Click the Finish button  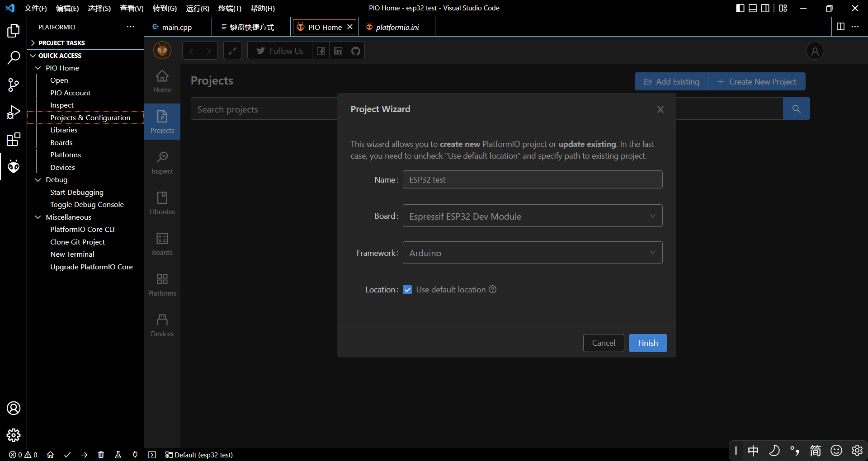point(648,343)
